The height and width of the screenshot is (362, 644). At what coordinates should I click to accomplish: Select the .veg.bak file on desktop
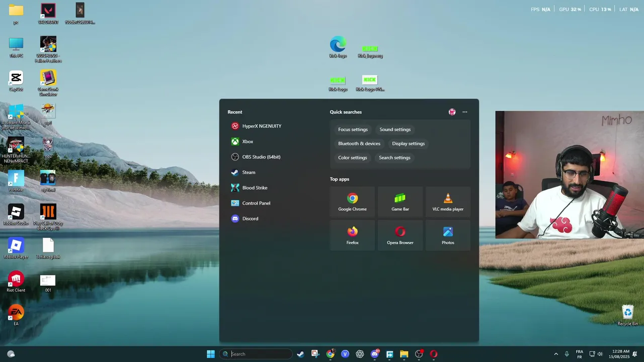click(x=48, y=248)
